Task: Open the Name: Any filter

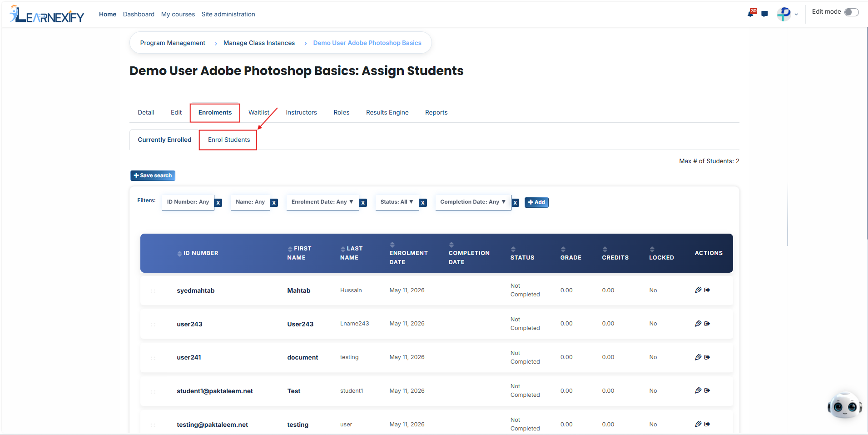Action: [x=250, y=202]
